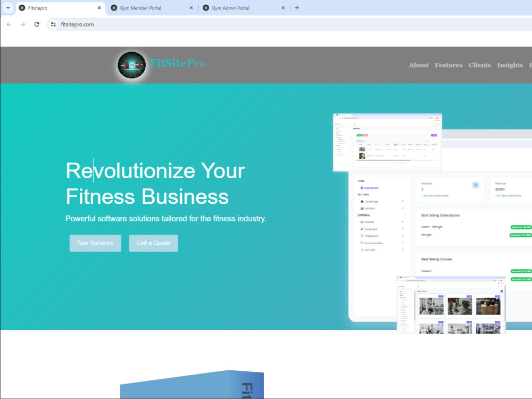Screen dimensions: 532x399
Task: Open the About menu item
Action: [419, 65]
